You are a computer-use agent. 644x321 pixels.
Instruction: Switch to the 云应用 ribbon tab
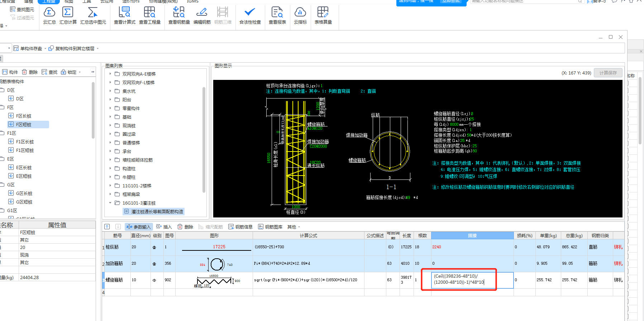[x=107, y=1]
